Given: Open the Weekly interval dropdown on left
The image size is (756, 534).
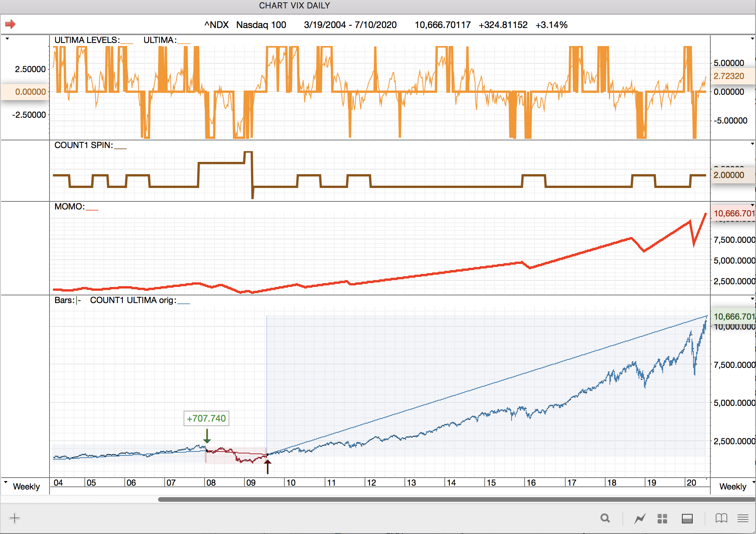Looking at the screenshot, I should click(25, 486).
